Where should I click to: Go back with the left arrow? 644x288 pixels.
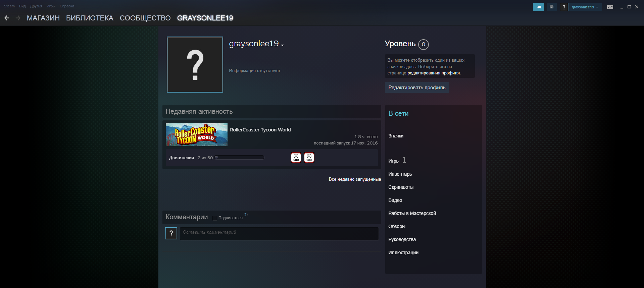click(7, 18)
